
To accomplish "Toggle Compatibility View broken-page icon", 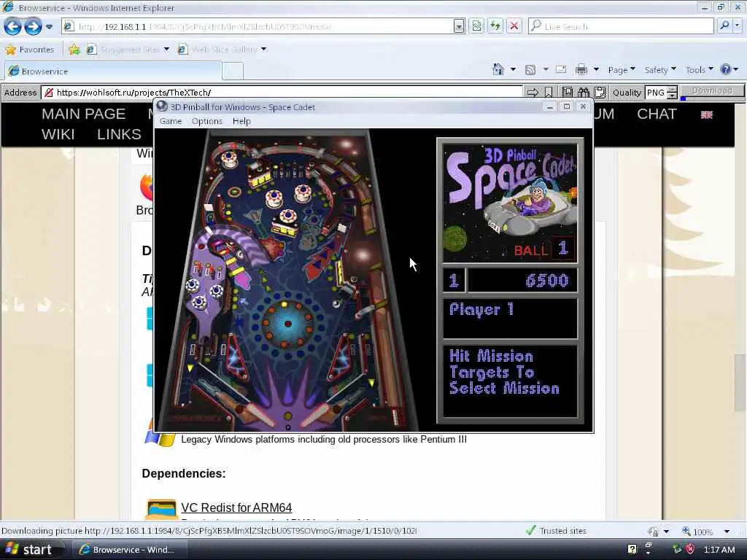I will (476, 26).
